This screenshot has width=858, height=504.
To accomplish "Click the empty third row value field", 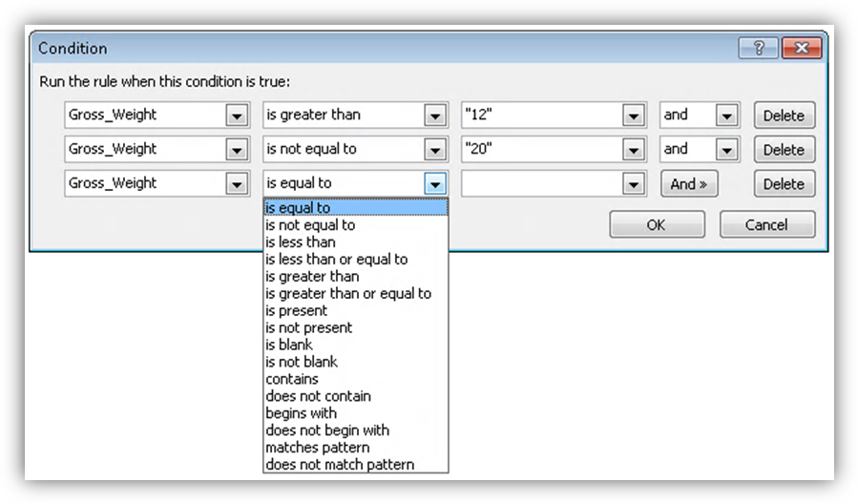I will pos(543,184).
